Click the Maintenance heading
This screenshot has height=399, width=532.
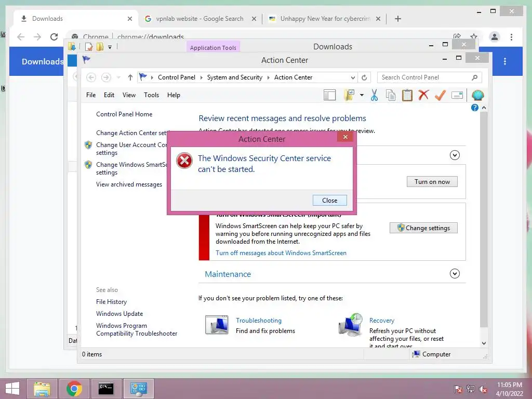click(228, 274)
